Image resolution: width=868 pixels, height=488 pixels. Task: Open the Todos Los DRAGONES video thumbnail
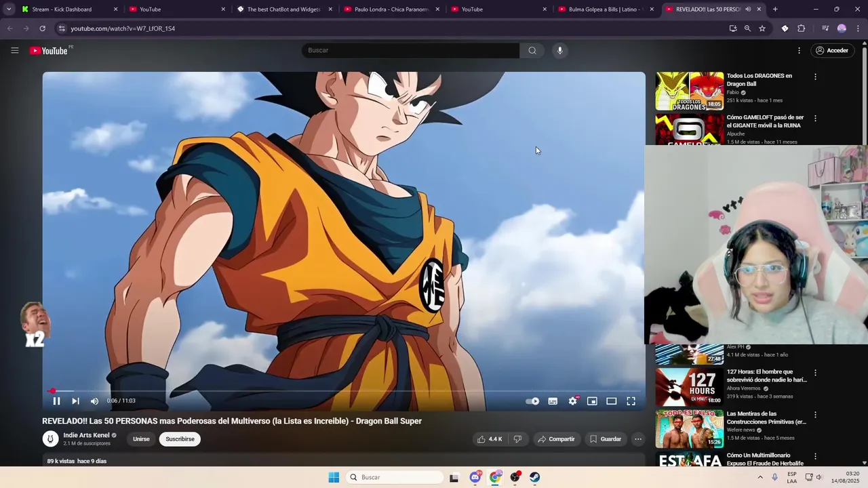[690, 91]
